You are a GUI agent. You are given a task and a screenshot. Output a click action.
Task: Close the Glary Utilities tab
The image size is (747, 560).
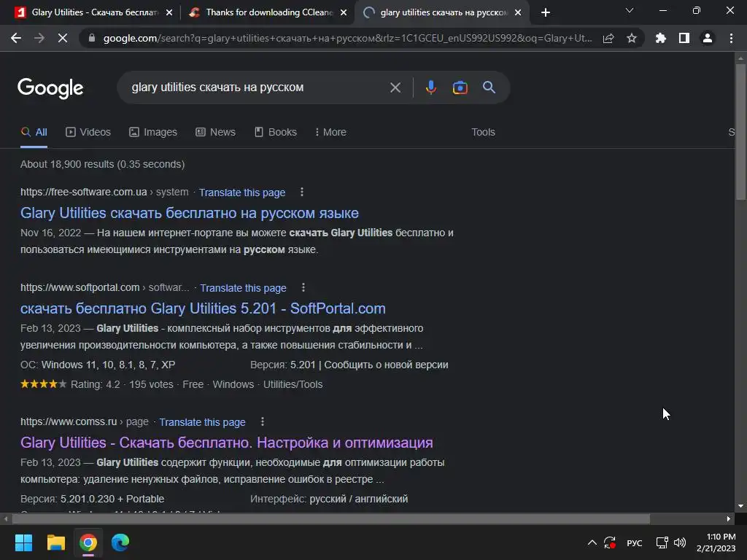point(169,12)
